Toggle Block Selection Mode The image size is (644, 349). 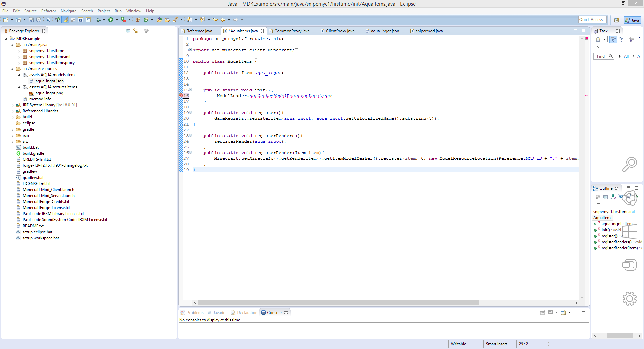tap(80, 20)
